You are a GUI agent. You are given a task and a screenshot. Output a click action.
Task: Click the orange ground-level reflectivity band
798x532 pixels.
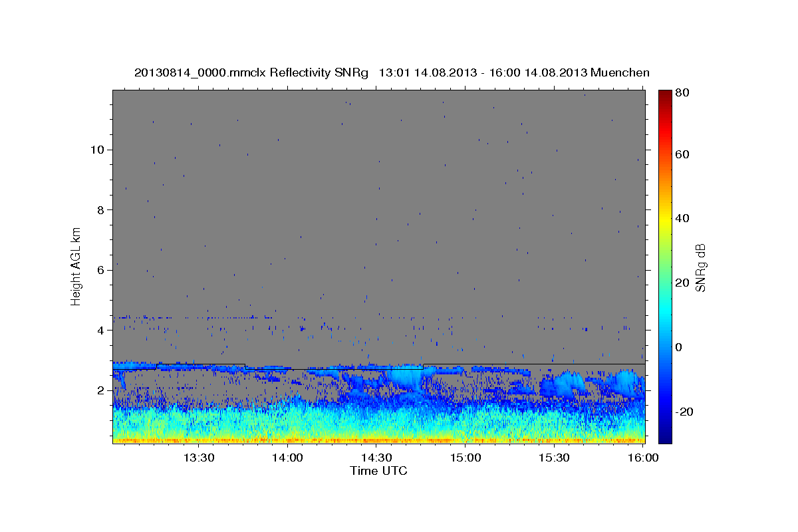378,440
